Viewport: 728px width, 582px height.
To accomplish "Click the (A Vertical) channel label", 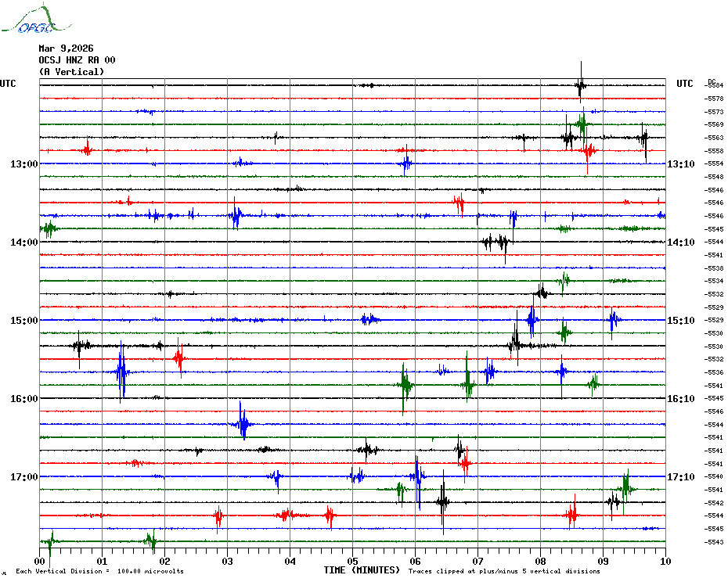I will click(71, 72).
